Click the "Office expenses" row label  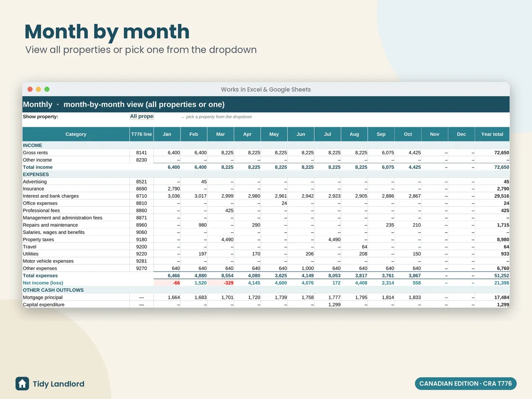click(x=40, y=203)
